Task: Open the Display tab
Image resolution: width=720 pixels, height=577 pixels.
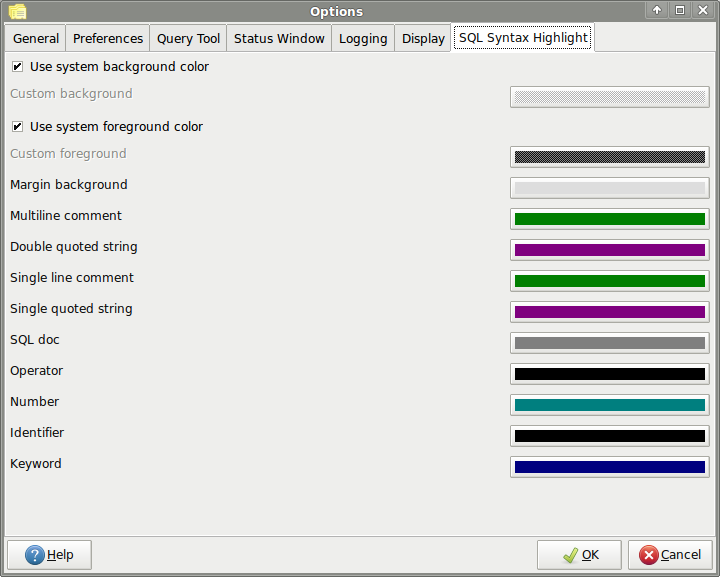Action: 423,38
